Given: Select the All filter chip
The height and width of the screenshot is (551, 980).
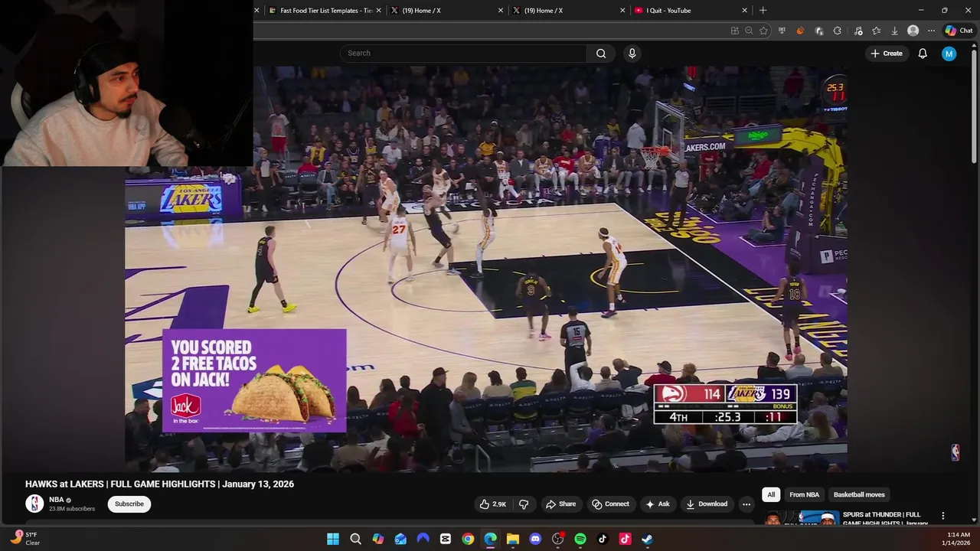Looking at the screenshot, I should click(771, 494).
